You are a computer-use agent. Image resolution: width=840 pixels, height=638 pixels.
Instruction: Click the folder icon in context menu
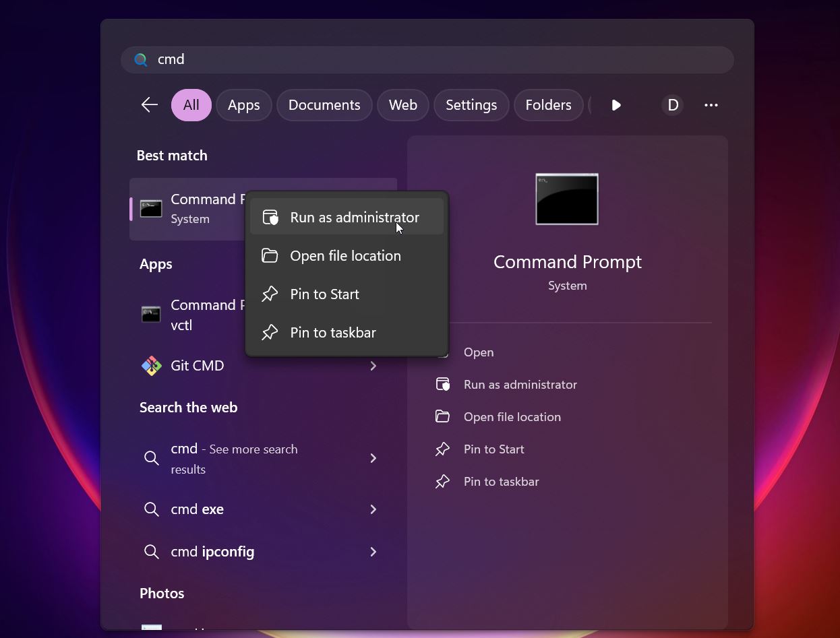coord(270,255)
